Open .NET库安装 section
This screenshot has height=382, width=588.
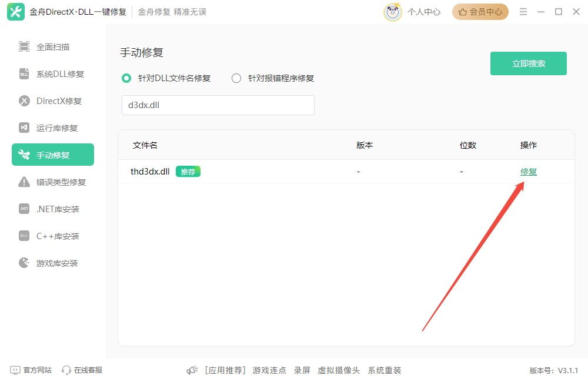coord(53,209)
